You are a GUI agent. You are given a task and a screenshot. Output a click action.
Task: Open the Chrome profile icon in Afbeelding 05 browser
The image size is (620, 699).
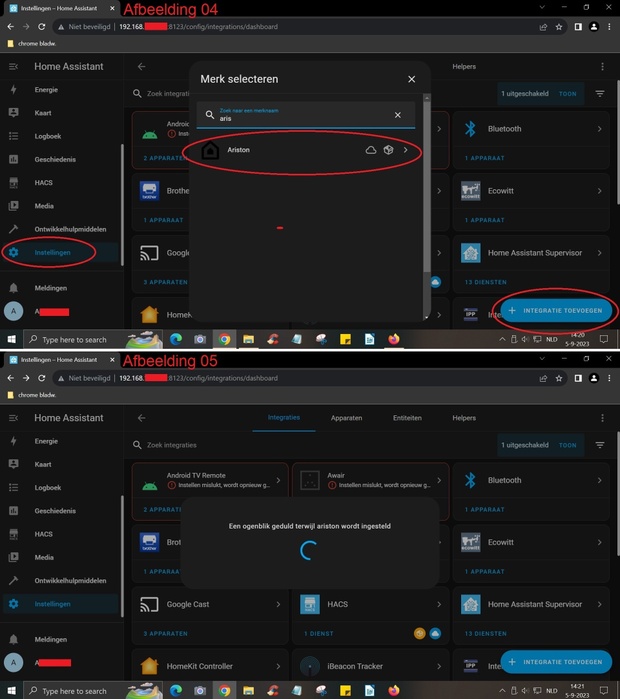[x=594, y=378]
